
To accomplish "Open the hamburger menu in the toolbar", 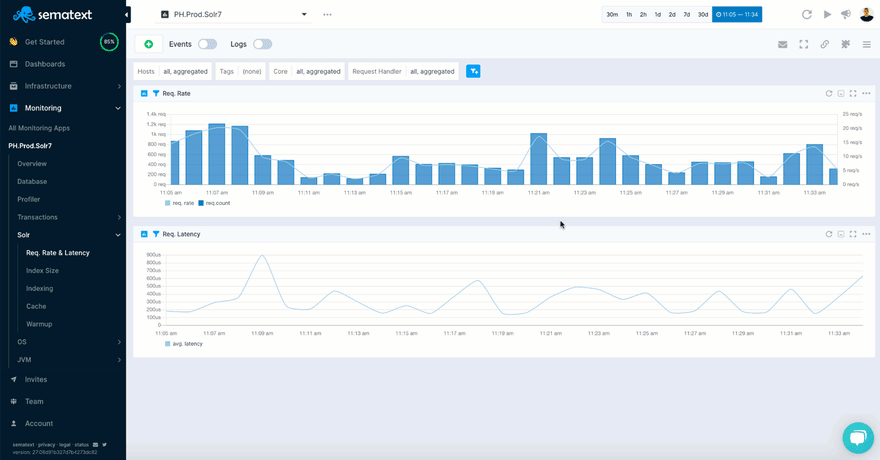I will point(867,44).
